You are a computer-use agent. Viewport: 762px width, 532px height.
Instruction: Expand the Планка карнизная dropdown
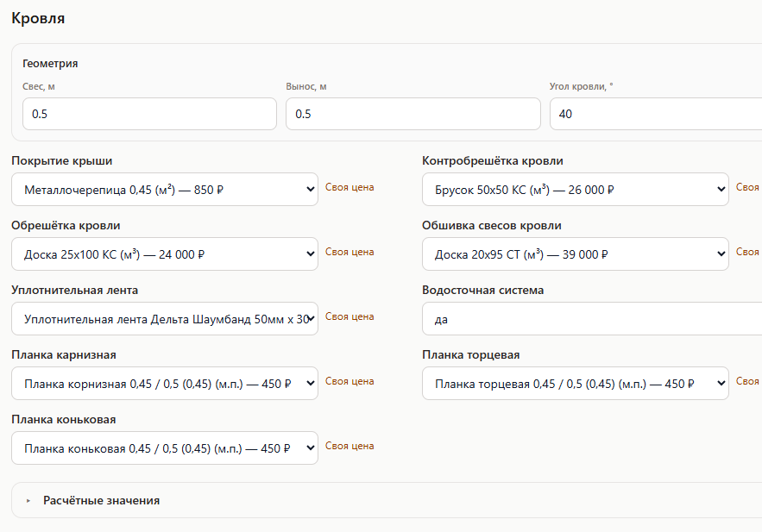coord(165,384)
